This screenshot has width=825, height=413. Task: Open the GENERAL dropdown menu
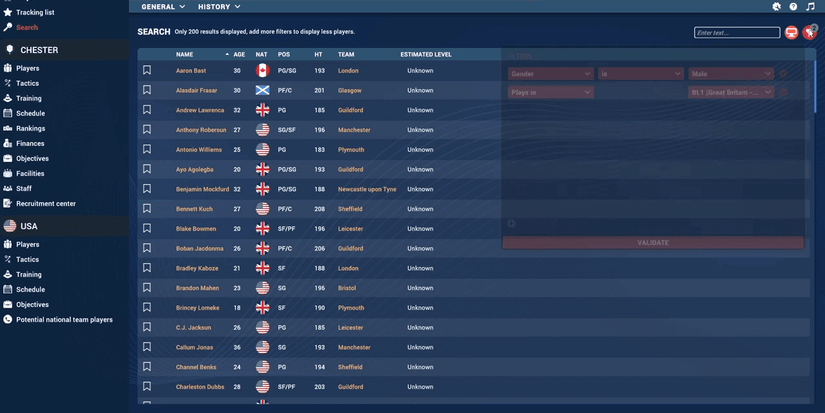click(163, 6)
